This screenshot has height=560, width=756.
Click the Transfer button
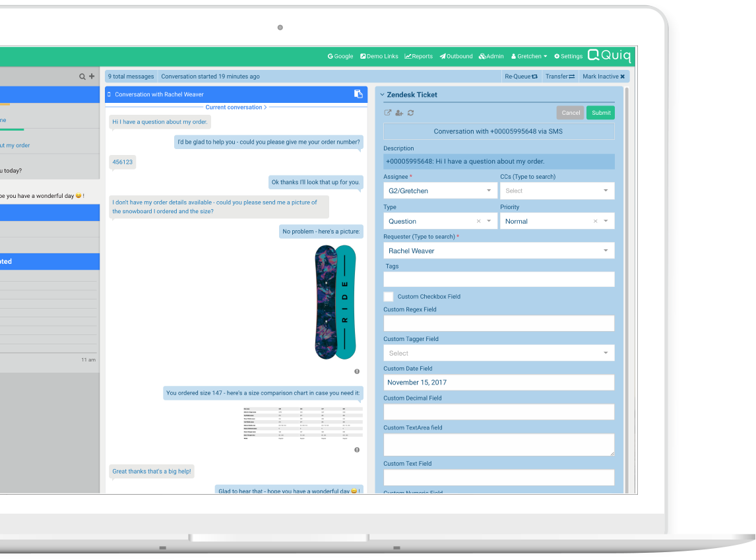tap(560, 77)
